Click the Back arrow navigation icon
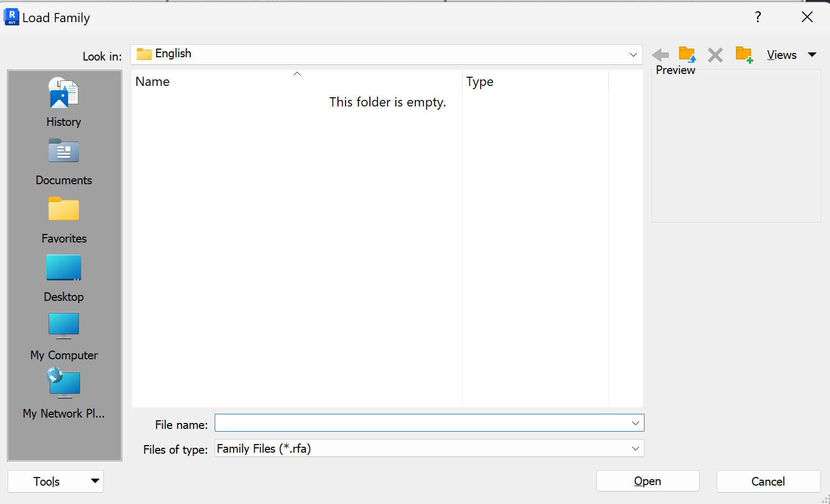Image resolution: width=830 pixels, height=504 pixels. (660, 54)
